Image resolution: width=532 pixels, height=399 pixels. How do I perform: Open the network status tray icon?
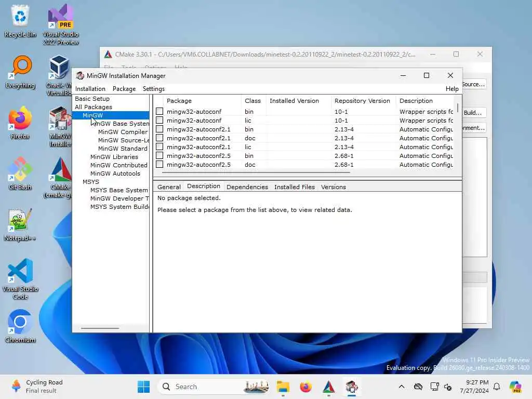(434, 387)
